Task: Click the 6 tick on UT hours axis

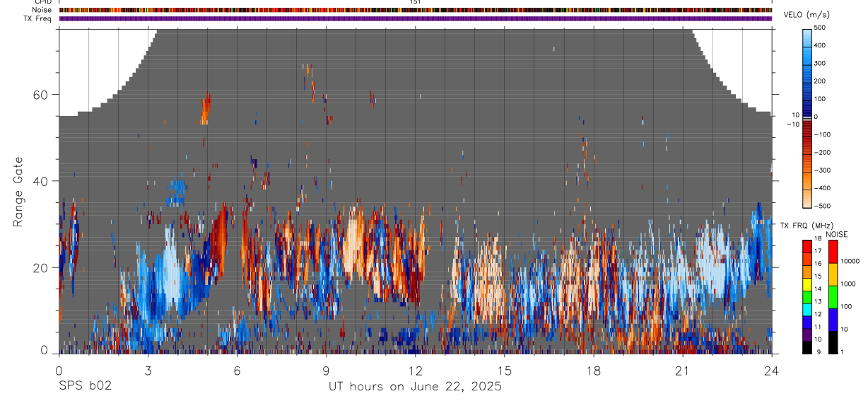Action: click(237, 370)
